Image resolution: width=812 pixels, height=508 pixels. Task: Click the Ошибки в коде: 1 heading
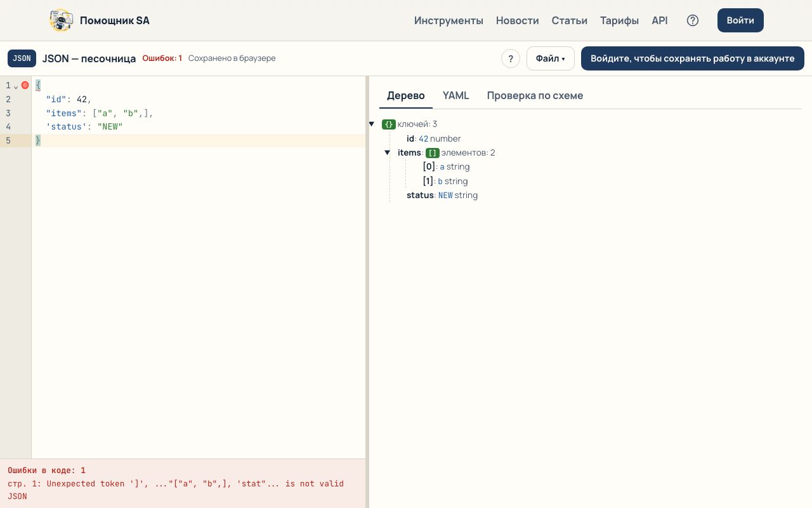46,471
